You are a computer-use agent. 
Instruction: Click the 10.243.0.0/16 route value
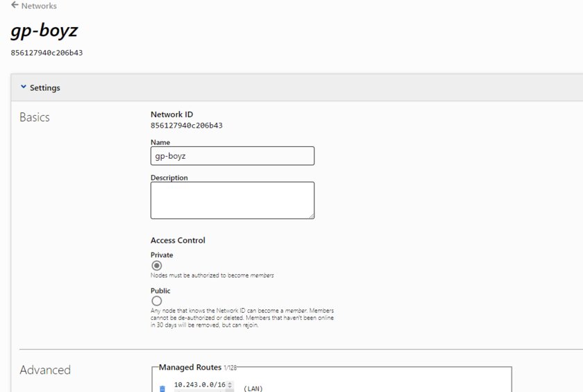point(200,384)
